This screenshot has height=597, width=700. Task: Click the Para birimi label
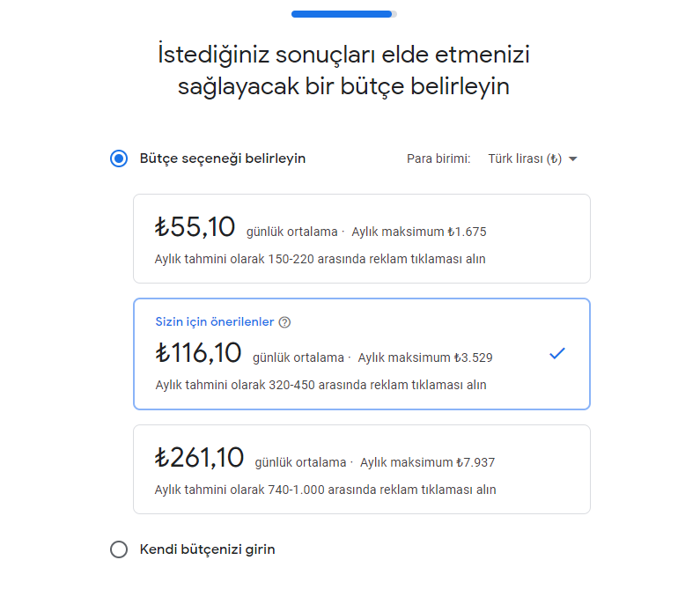[438, 159]
